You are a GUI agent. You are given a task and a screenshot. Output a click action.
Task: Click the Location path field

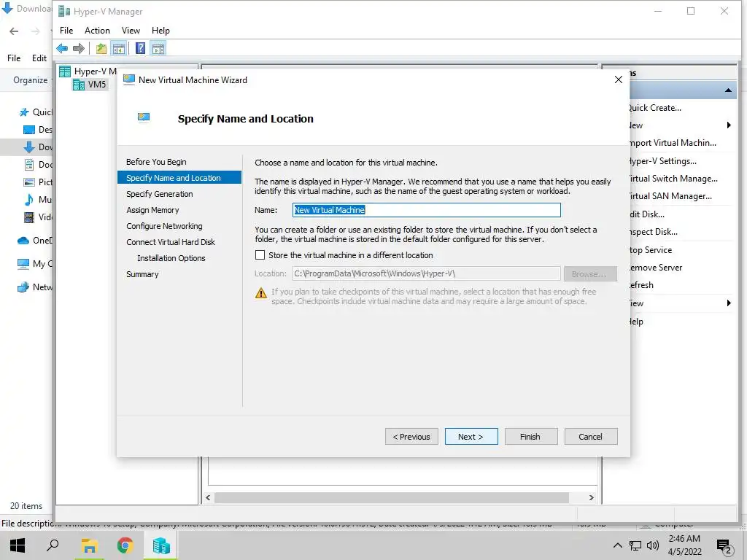point(426,274)
